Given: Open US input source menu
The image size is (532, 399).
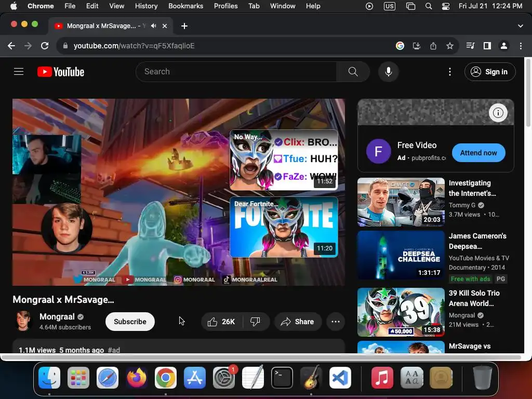Looking at the screenshot, I should [390, 6].
